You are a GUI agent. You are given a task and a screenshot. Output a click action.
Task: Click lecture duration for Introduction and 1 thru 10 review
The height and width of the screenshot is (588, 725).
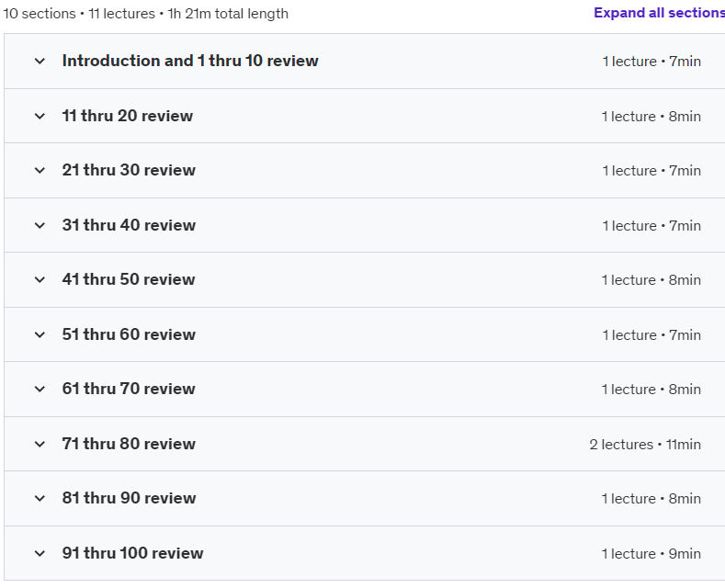click(651, 62)
